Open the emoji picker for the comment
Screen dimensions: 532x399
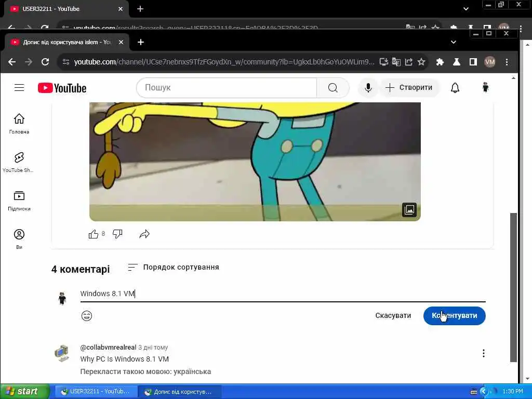tap(87, 315)
